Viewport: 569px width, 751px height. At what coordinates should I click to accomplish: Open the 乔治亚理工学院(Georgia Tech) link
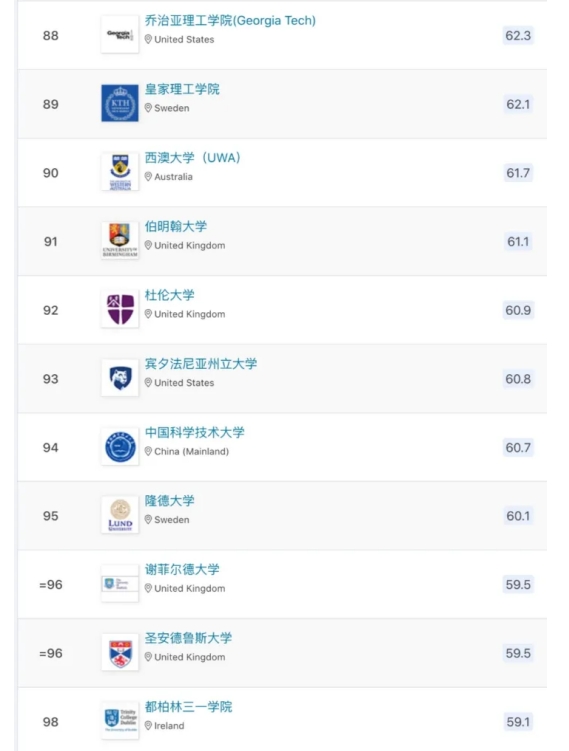(230, 21)
